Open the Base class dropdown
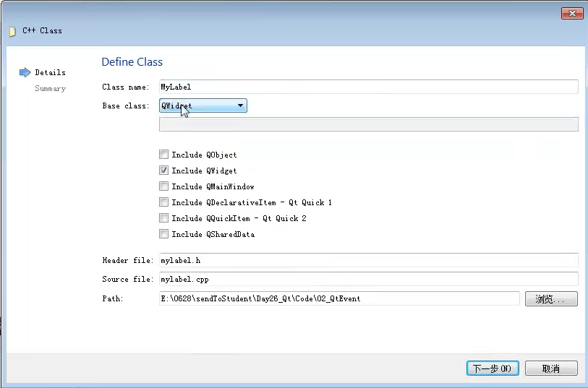The height and width of the screenshot is (388, 588). pos(203,105)
